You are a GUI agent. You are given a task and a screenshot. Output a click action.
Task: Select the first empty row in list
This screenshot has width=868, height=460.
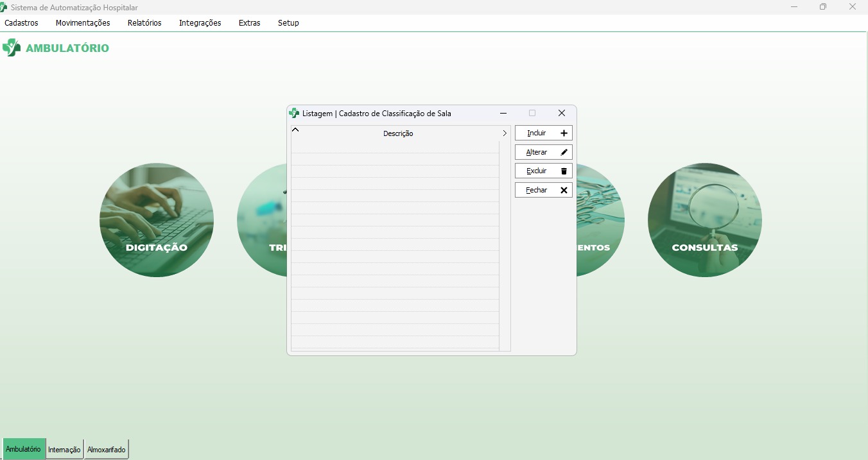click(395, 147)
